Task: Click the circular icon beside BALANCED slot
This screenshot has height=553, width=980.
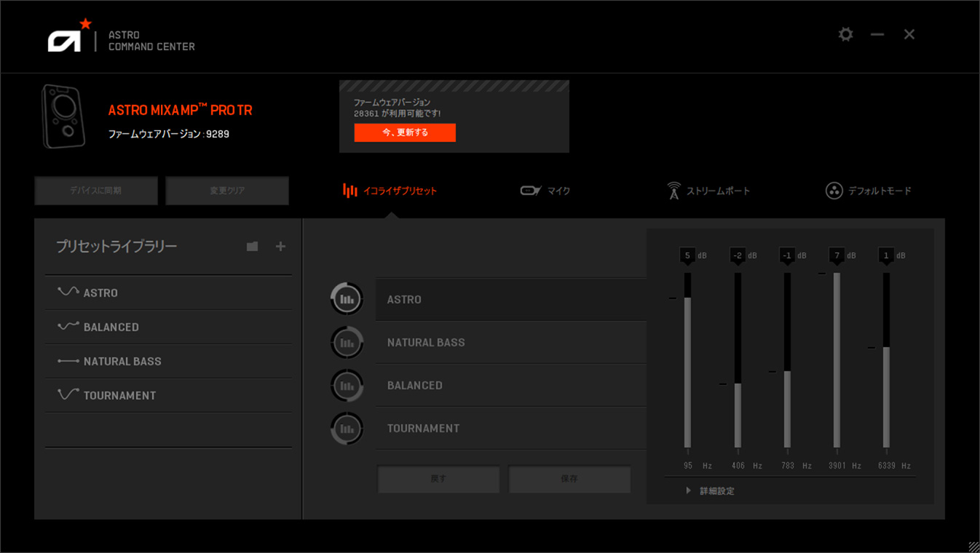Action: click(x=347, y=386)
